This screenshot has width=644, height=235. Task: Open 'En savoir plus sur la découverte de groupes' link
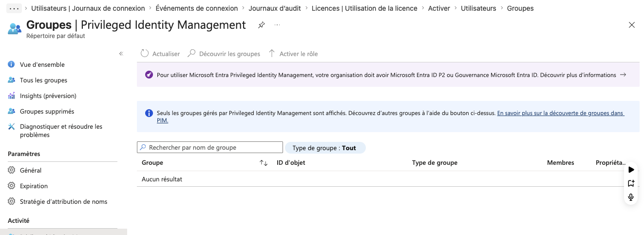[x=560, y=113]
